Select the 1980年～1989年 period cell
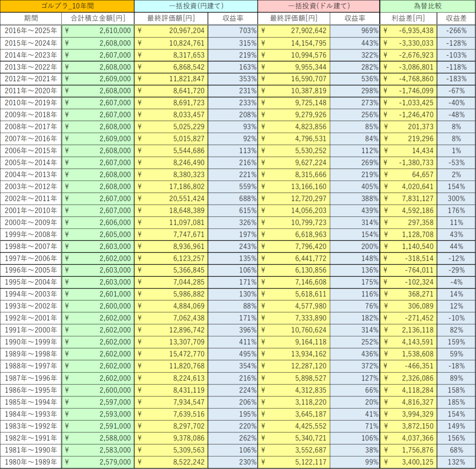Image resolution: width=476 pixels, height=469 pixels. click(31, 462)
